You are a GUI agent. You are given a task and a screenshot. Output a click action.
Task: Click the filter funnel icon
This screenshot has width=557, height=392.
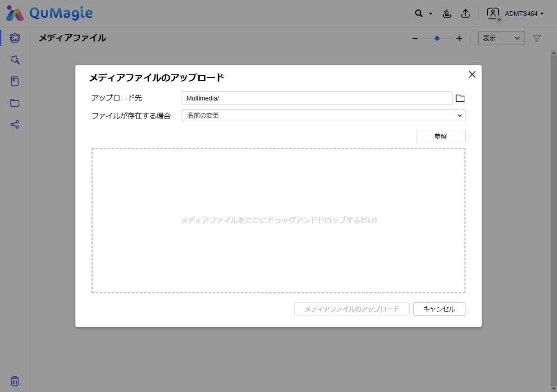tap(537, 38)
